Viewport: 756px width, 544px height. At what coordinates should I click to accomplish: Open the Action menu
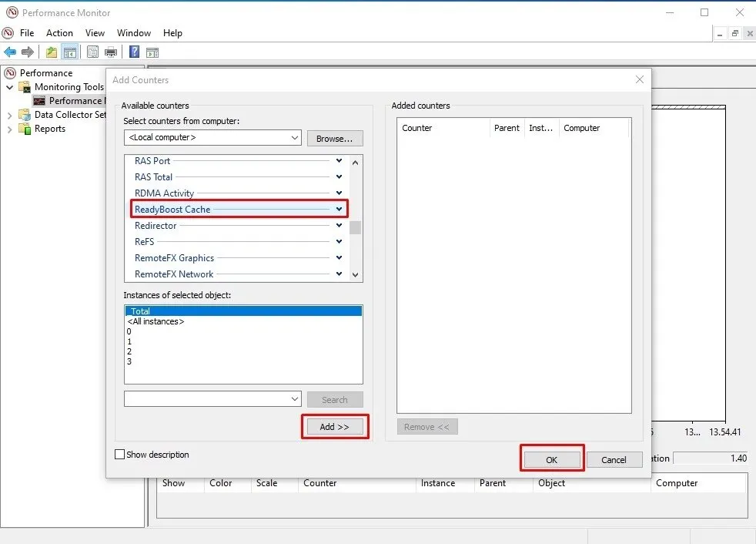(59, 33)
